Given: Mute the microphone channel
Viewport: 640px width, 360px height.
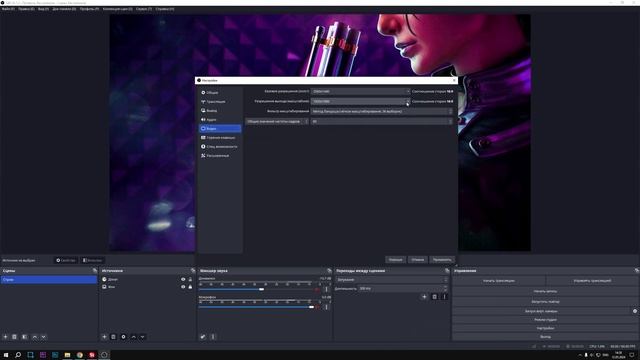Looking at the screenshot, I should pyautogui.click(x=317, y=307).
